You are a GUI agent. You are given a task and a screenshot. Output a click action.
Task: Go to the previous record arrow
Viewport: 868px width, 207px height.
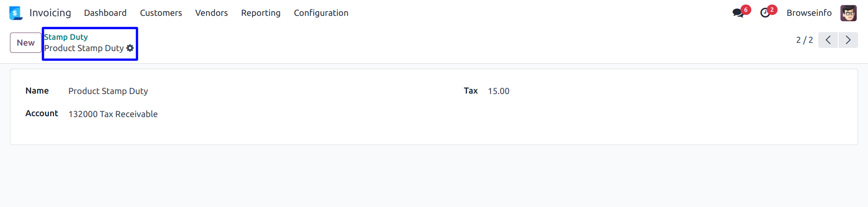point(828,40)
